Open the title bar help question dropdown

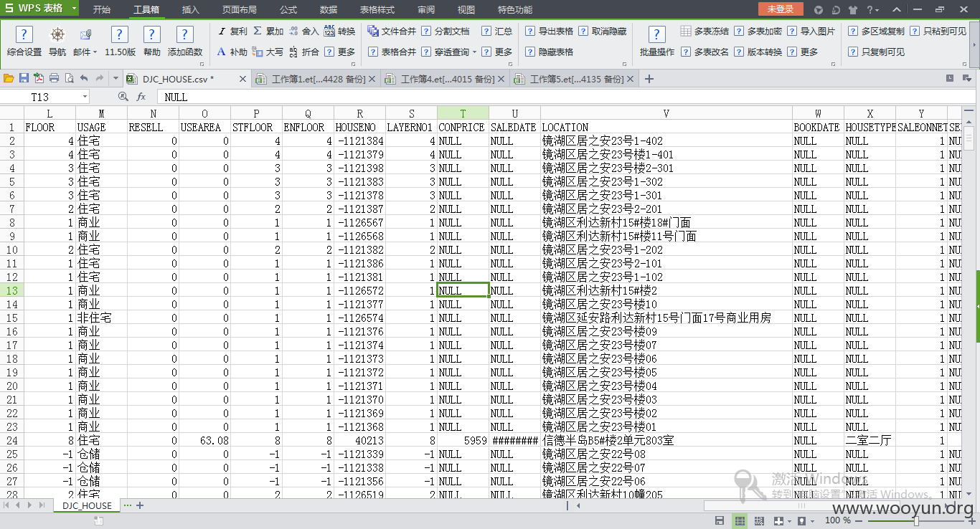(x=873, y=10)
